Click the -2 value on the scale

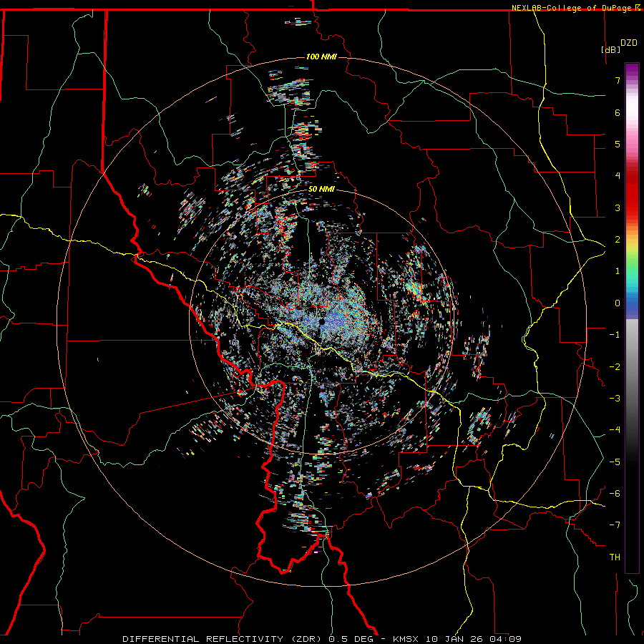coord(615,367)
